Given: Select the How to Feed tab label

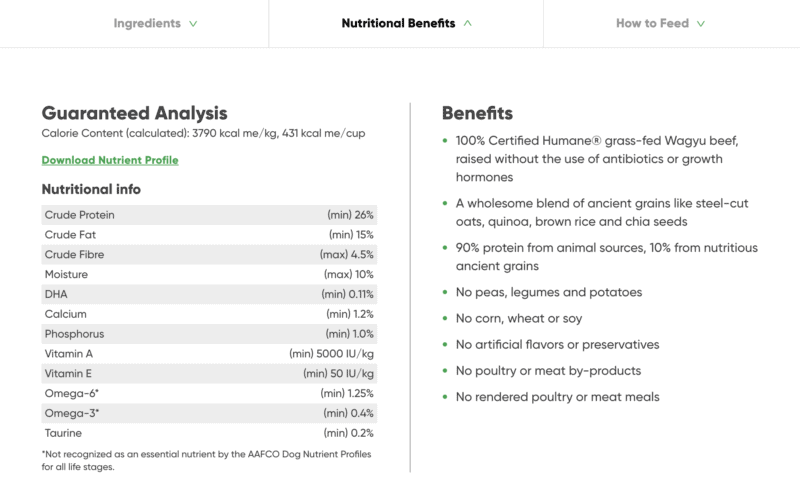Looking at the screenshot, I should coord(652,23).
